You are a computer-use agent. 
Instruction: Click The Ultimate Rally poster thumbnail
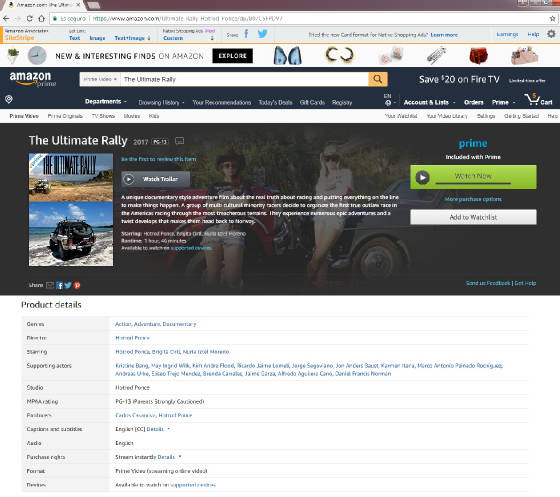click(71, 210)
